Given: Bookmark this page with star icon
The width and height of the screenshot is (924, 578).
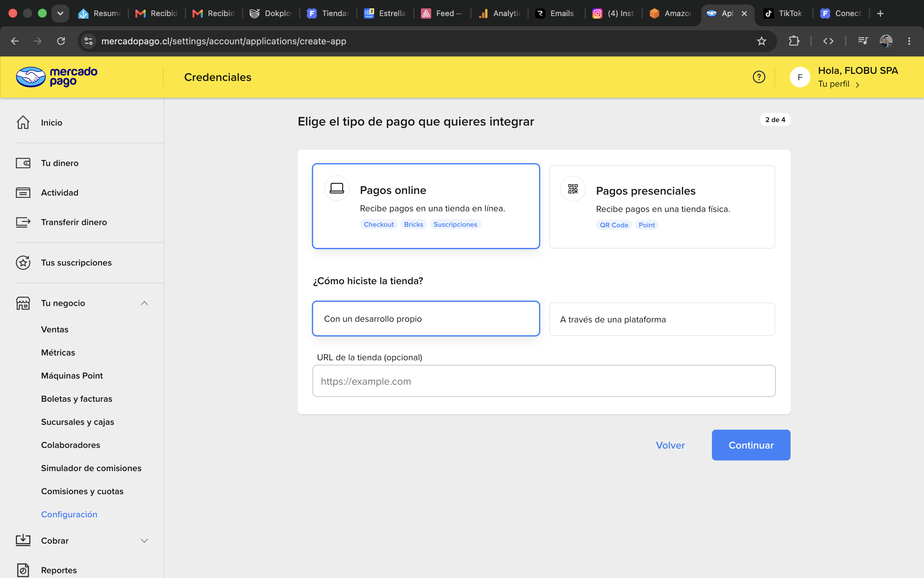Looking at the screenshot, I should [761, 41].
